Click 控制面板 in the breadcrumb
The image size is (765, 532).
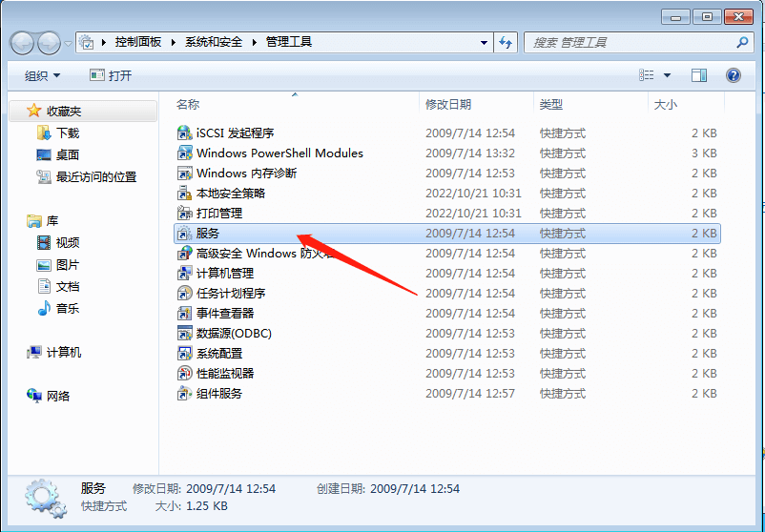tap(138, 42)
